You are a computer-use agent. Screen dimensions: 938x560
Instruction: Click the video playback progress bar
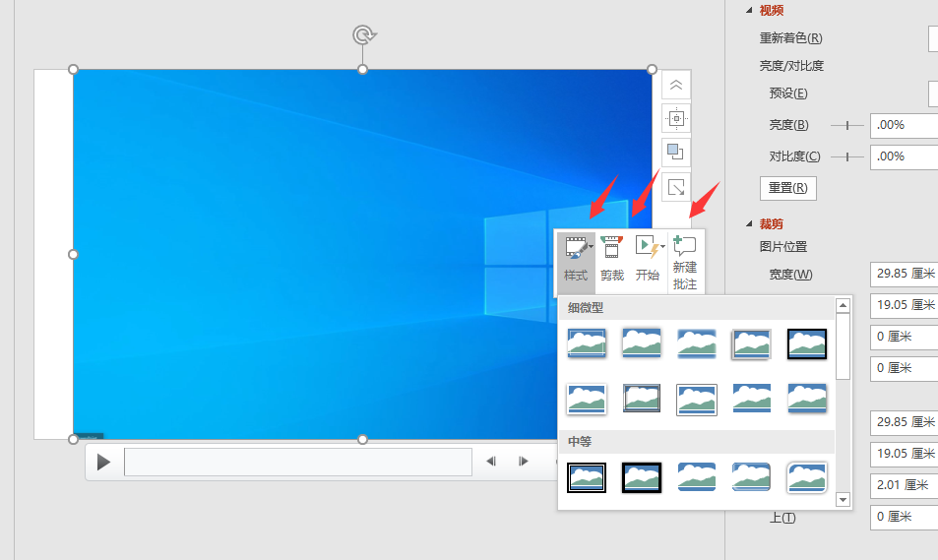click(298, 462)
